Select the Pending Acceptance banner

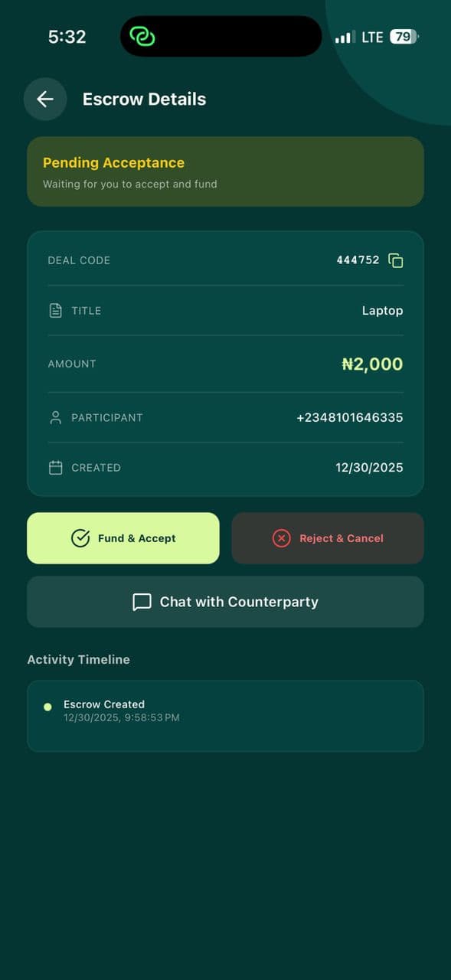225,171
